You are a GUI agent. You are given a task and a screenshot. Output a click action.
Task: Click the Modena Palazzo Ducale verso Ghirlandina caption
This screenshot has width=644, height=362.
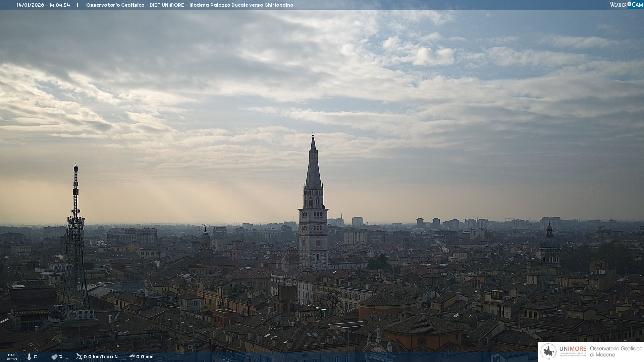tap(241, 5)
